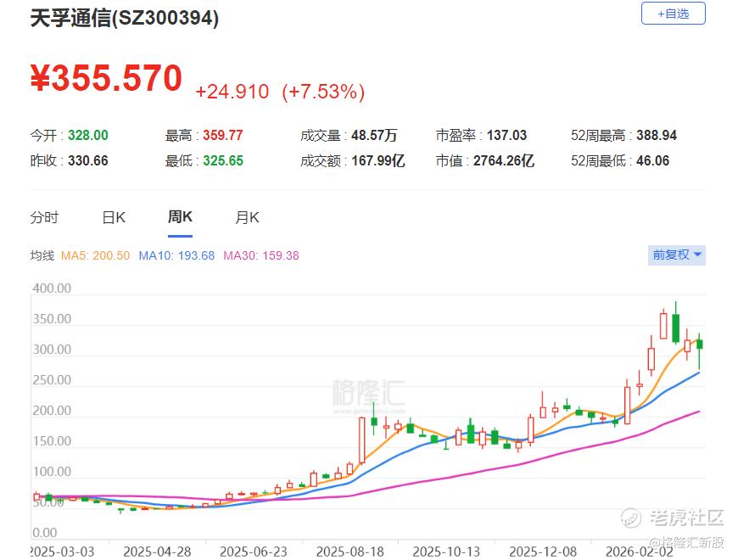Click the change amount +24.910

click(232, 92)
